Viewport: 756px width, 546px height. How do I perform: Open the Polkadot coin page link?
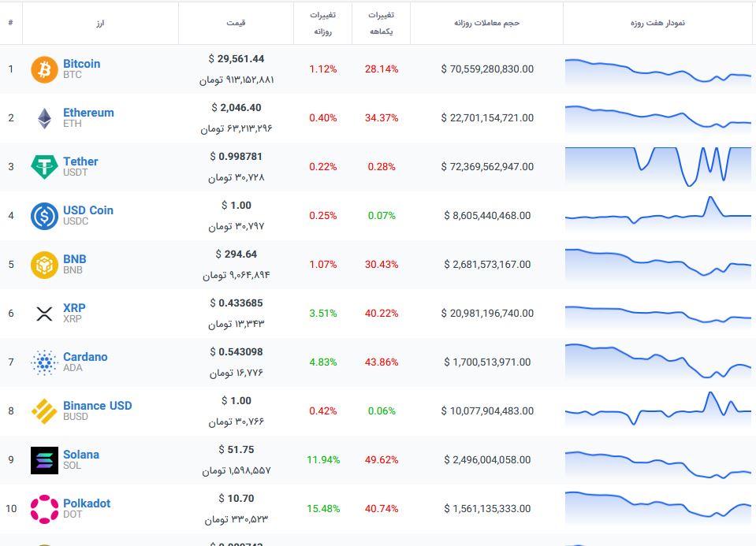[87, 503]
